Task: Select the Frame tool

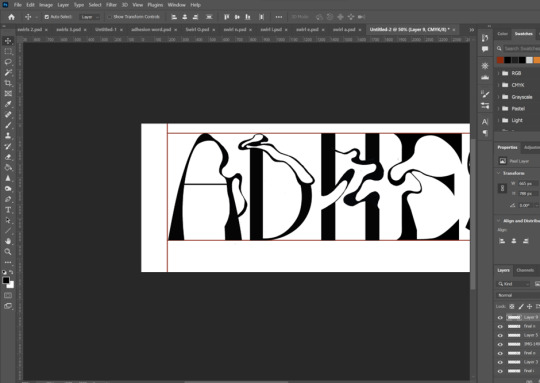Action: pyautogui.click(x=8, y=93)
